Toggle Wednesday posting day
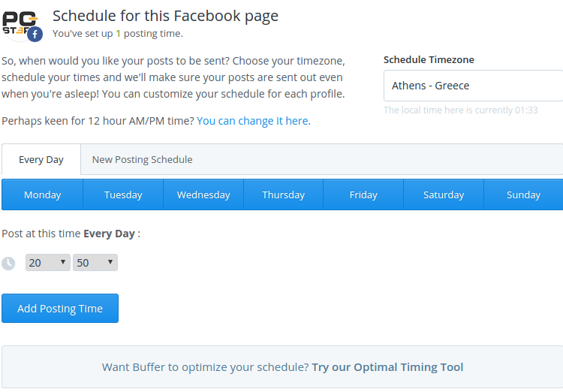This screenshot has width=563, height=392. pos(203,194)
